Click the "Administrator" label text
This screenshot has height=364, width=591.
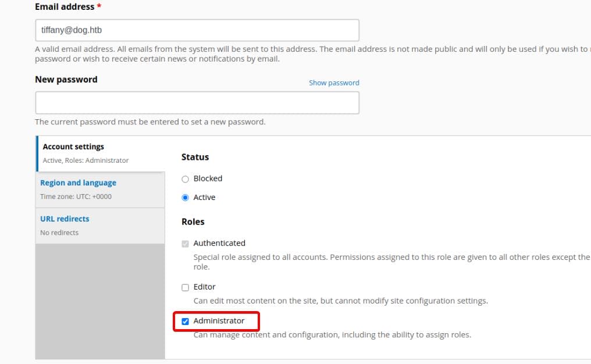coord(219,320)
